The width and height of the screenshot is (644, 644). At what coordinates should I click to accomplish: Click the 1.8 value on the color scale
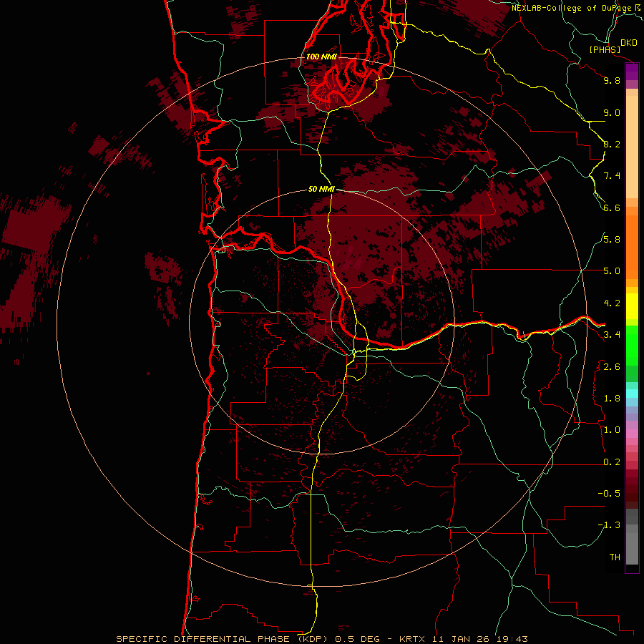click(612, 399)
